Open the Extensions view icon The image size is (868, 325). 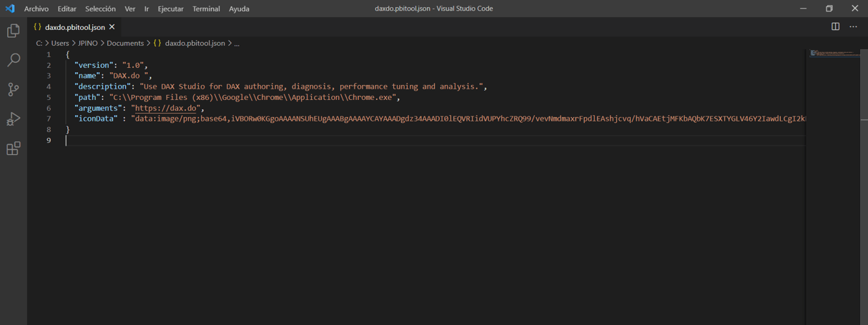[13, 149]
